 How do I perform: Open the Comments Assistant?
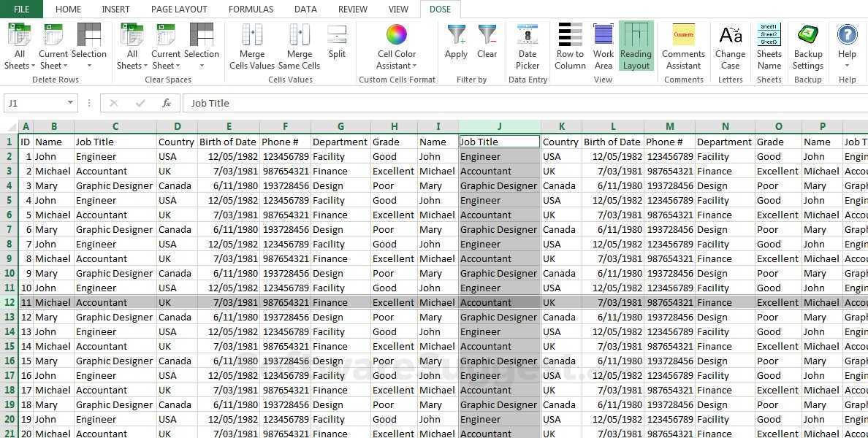683,45
